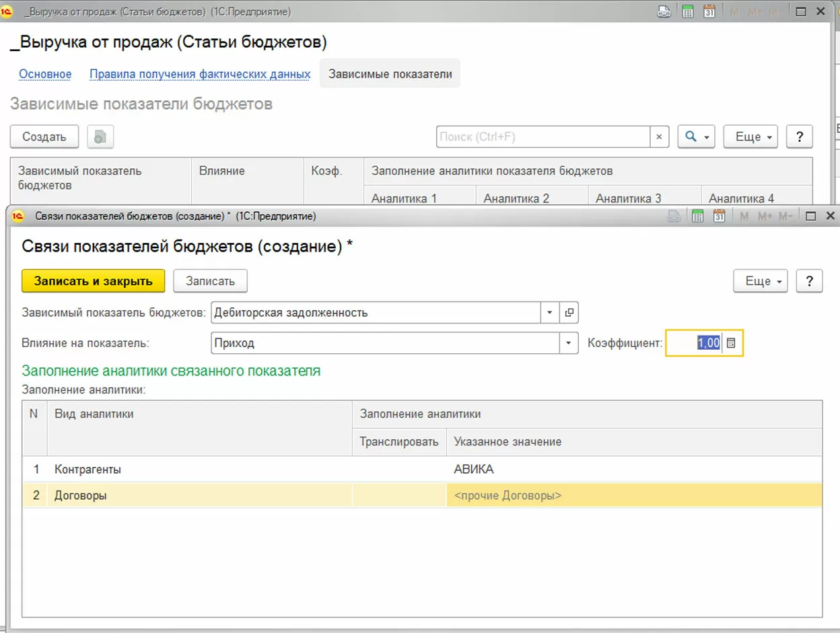Expand the Зависимый показатель бюджетов dropdown arrow

550,312
